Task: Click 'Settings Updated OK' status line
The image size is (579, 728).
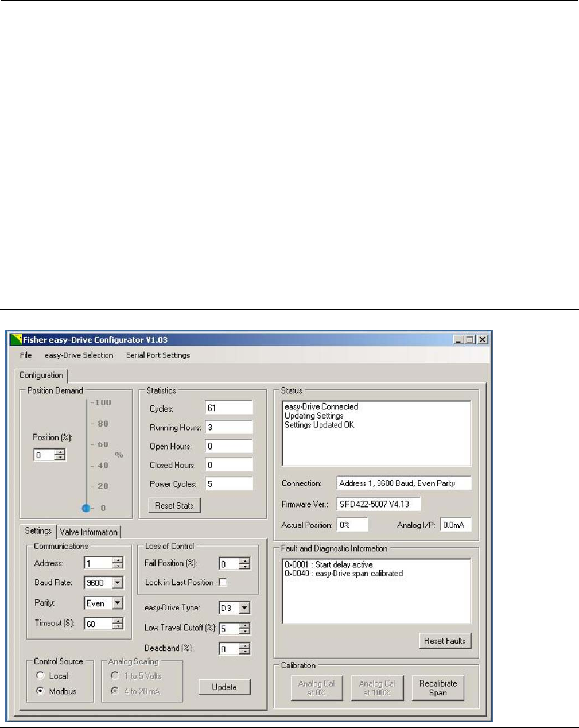Action: (x=320, y=425)
